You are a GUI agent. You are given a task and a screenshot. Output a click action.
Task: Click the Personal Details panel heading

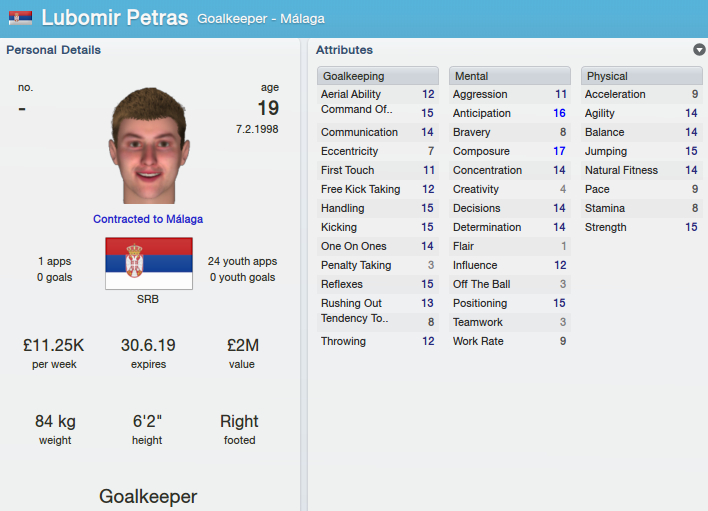(53, 50)
